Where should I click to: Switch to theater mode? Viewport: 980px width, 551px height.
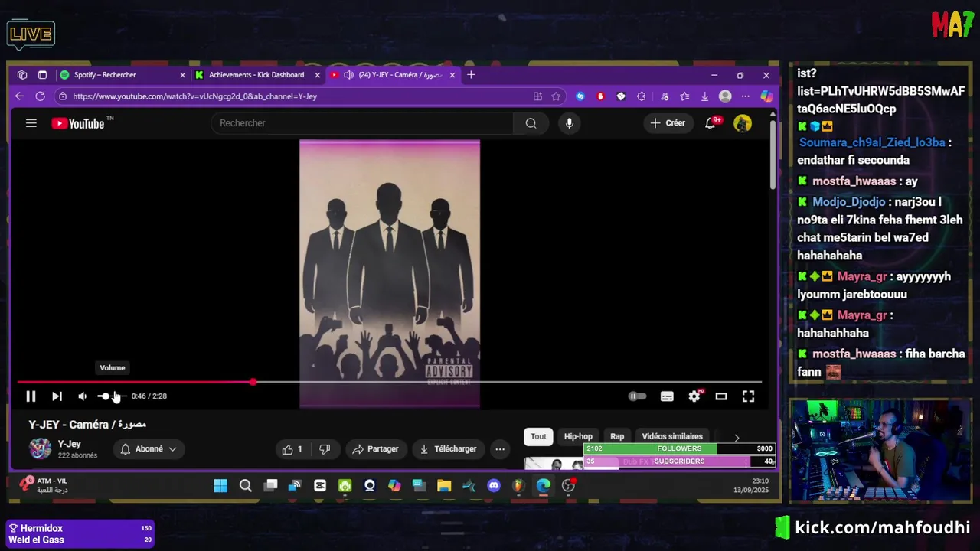[x=721, y=396]
